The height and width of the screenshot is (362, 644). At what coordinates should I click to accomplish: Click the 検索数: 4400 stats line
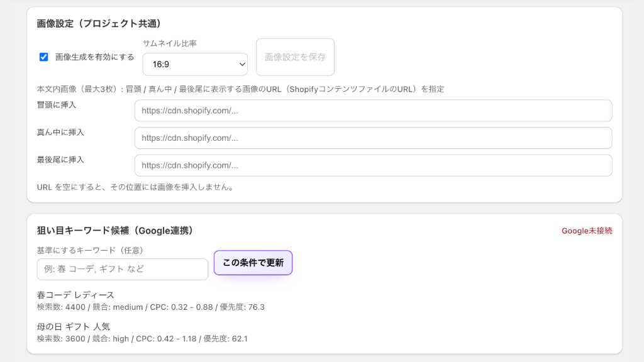(x=150, y=307)
